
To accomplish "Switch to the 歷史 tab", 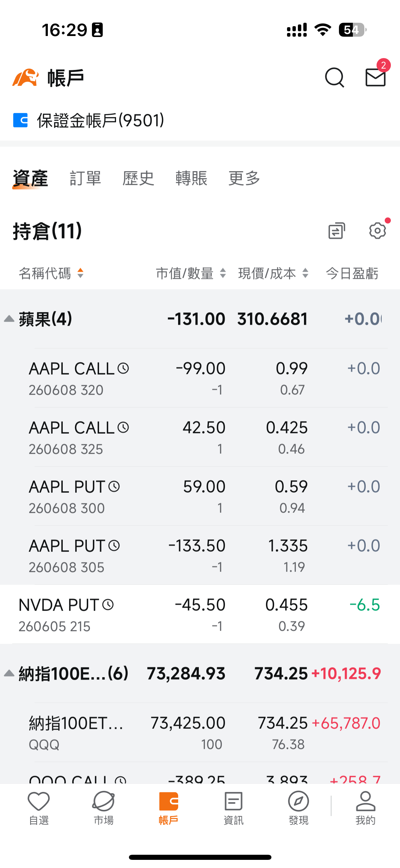I will [138, 178].
